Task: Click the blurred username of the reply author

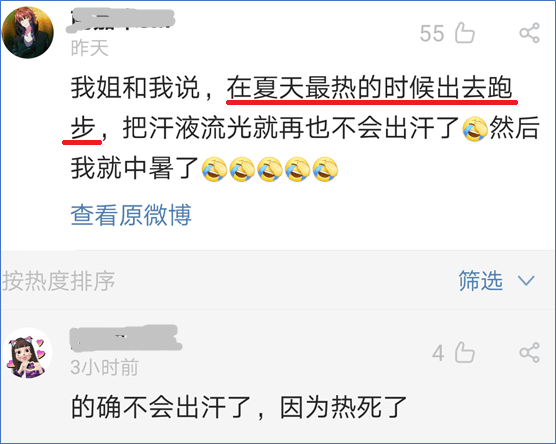Action: click(x=126, y=338)
